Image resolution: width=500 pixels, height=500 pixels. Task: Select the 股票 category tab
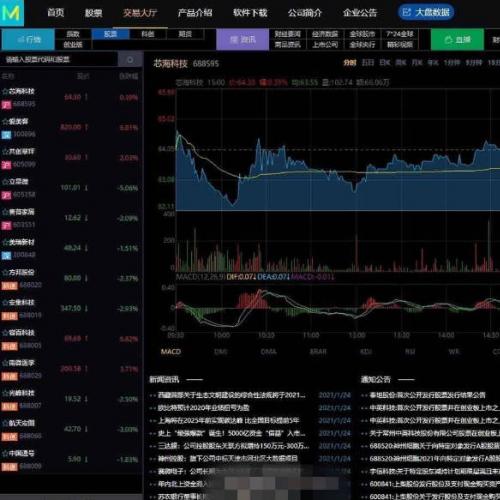tap(110, 34)
